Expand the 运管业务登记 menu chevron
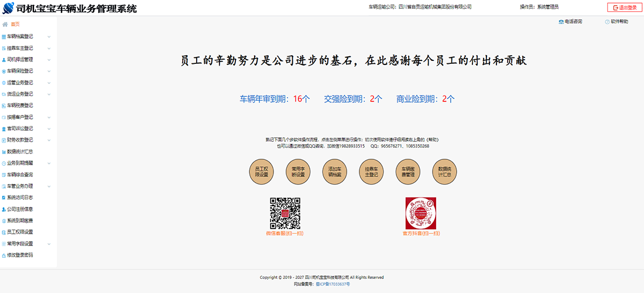 coord(49,83)
